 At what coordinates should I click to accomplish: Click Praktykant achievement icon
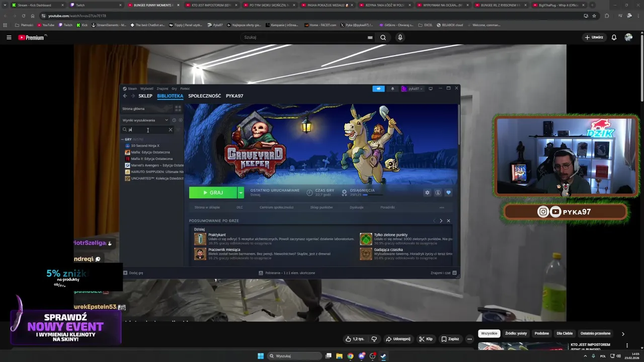click(200, 239)
